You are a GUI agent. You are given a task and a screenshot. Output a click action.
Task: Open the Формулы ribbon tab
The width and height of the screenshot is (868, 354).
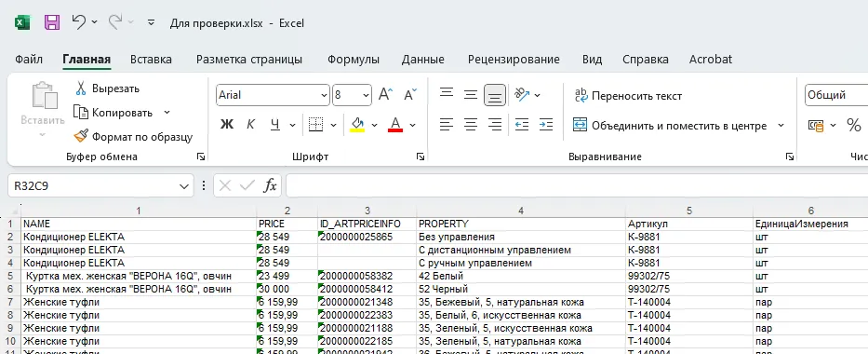coord(354,60)
